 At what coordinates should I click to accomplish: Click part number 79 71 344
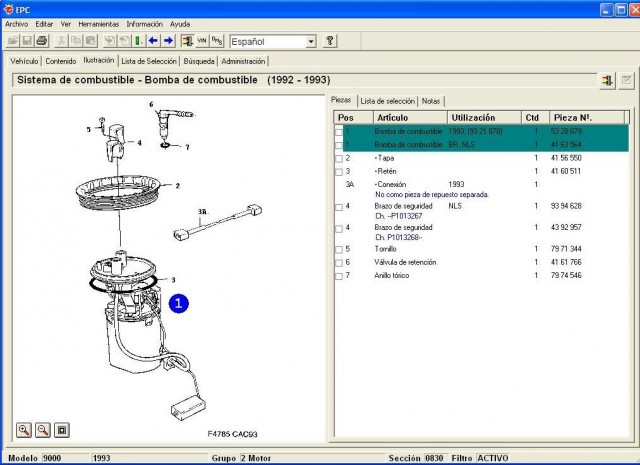(566, 249)
